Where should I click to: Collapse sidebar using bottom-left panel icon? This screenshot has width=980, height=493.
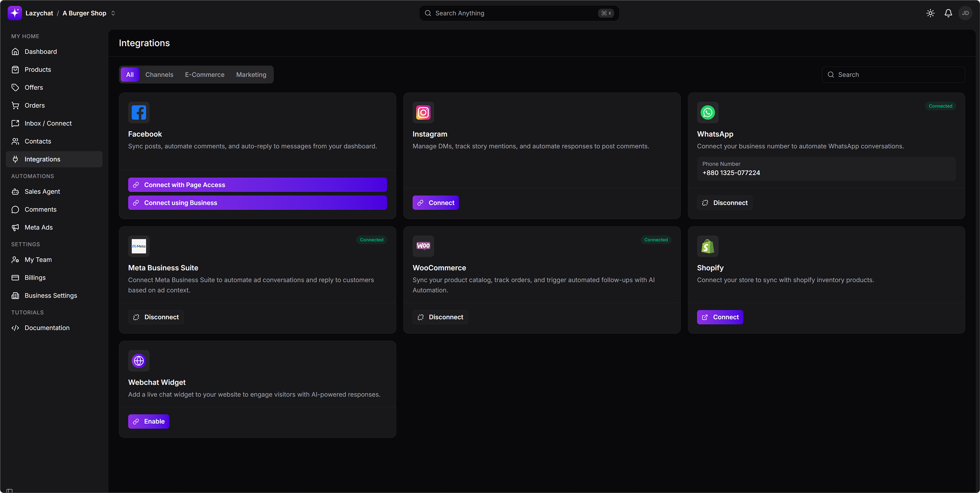pyautogui.click(x=9, y=490)
